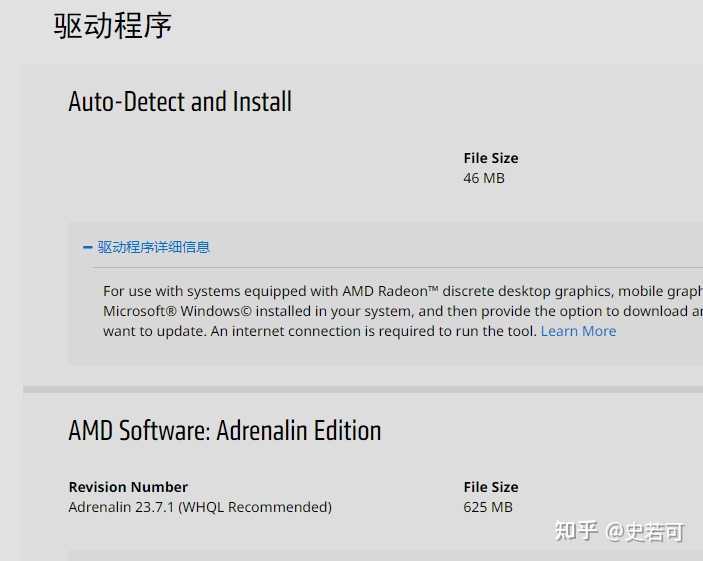Screen dimensions: 703x561
Task: Select the Auto-Detect and Install heading
Action: pyautogui.click(x=180, y=101)
